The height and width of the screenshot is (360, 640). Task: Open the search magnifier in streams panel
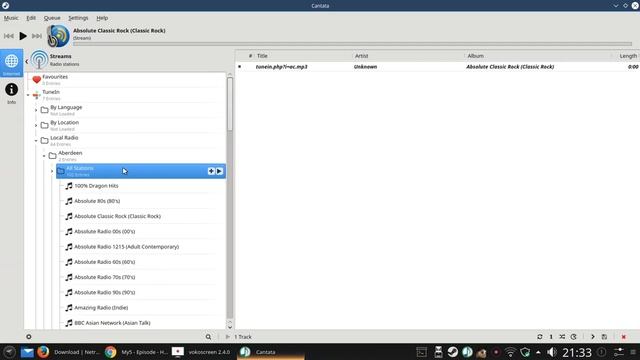click(209, 337)
